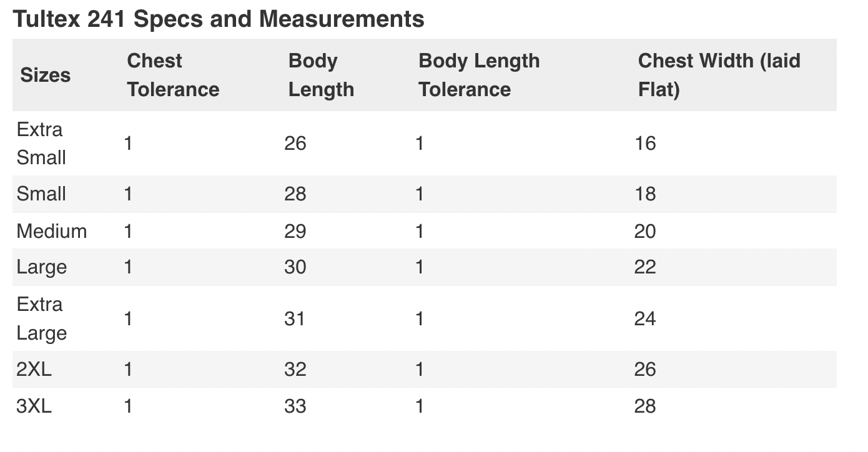Click the Small size row label
The height and width of the screenshot is (452, 868).
(41, 194)
